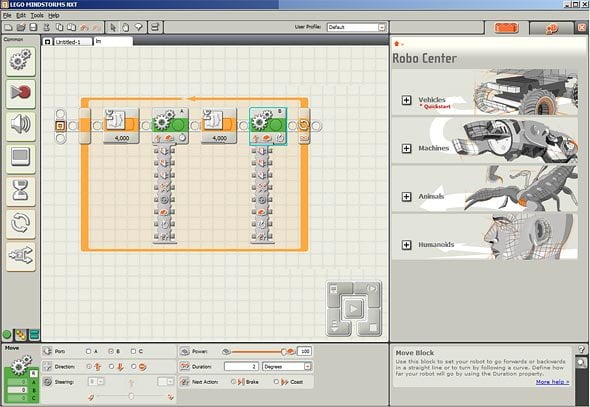
Task: Select the Move block labeled A on the canvas
Action: coord(170,125)
